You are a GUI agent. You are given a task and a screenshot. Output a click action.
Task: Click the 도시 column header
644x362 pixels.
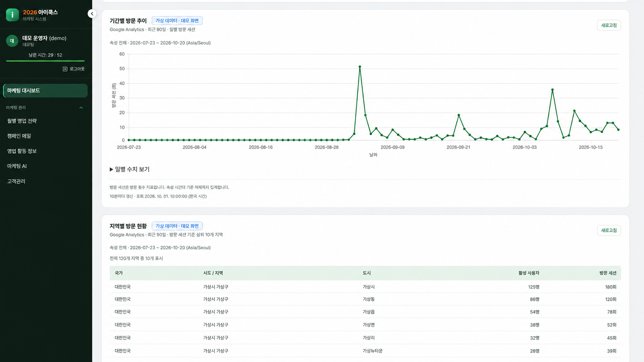pos(366,273)
